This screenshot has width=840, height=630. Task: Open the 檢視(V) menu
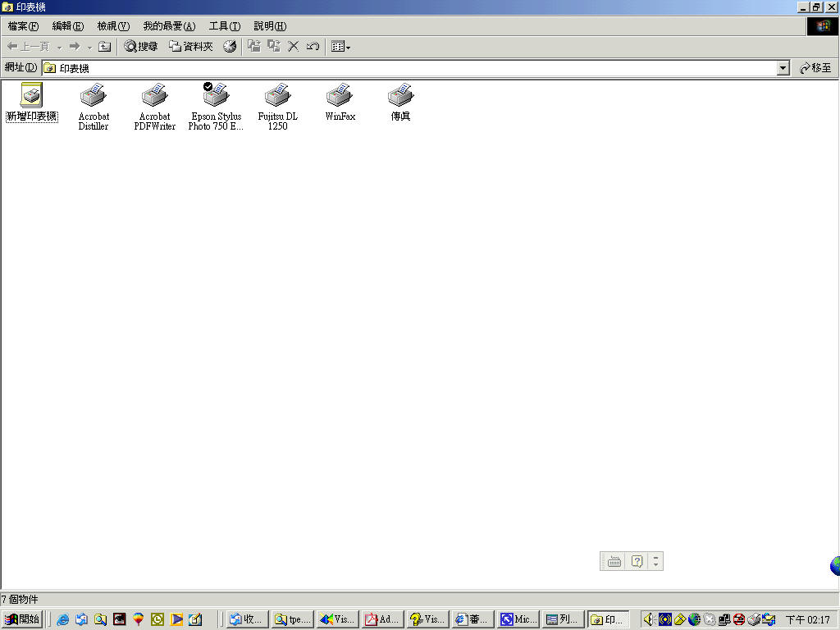pos(113,26)
